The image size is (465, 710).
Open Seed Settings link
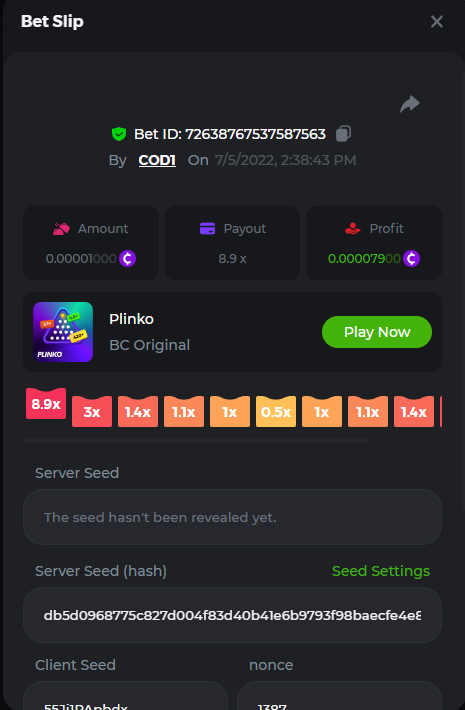point(381,571)
